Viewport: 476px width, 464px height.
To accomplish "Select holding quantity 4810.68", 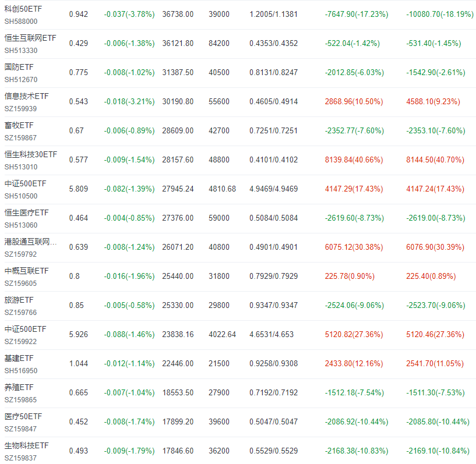I will coord(222,189).
